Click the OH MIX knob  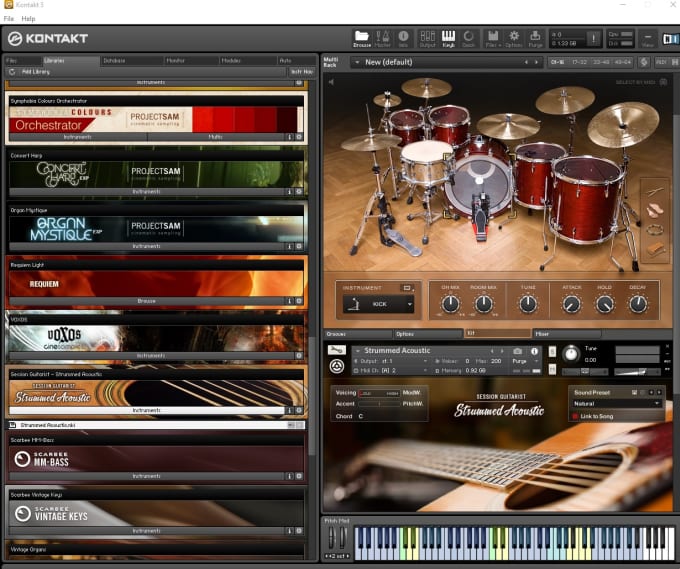click(x=451, y=304)
